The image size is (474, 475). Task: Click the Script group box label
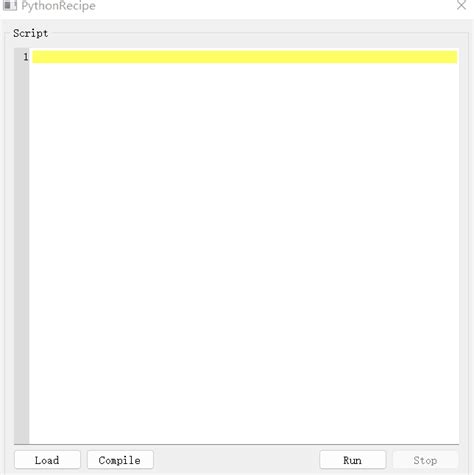[30, 33]
